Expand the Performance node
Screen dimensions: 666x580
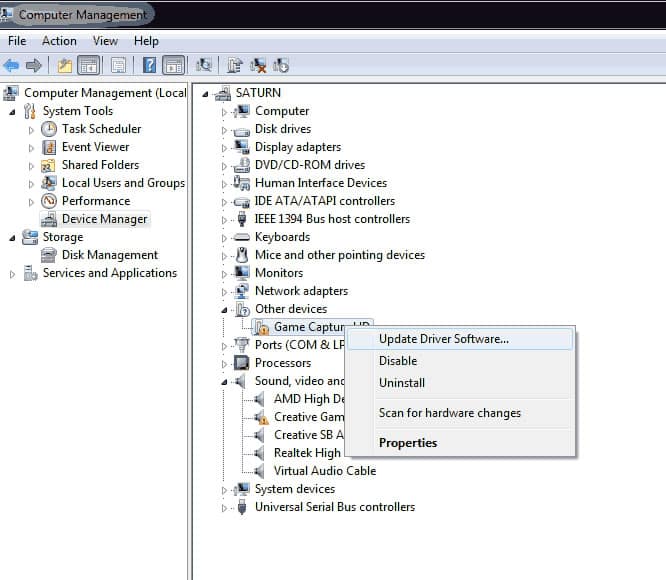click(x=31, y=202)
